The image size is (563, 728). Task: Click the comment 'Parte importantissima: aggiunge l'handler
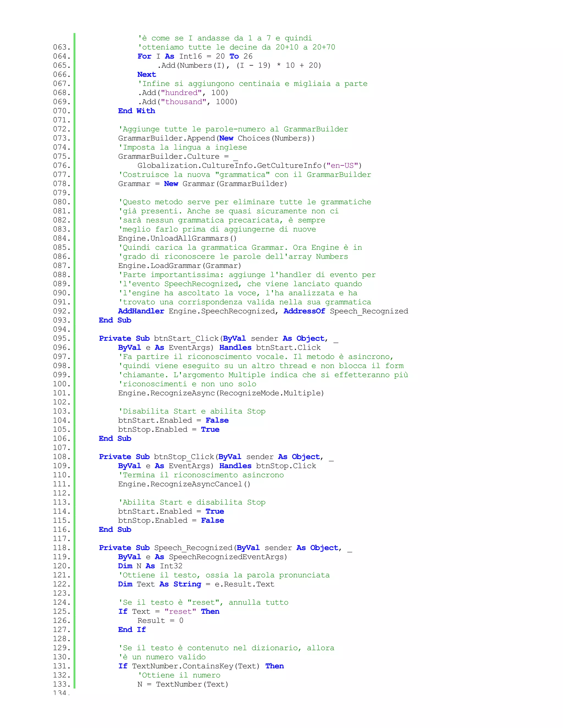pos(247,275)
